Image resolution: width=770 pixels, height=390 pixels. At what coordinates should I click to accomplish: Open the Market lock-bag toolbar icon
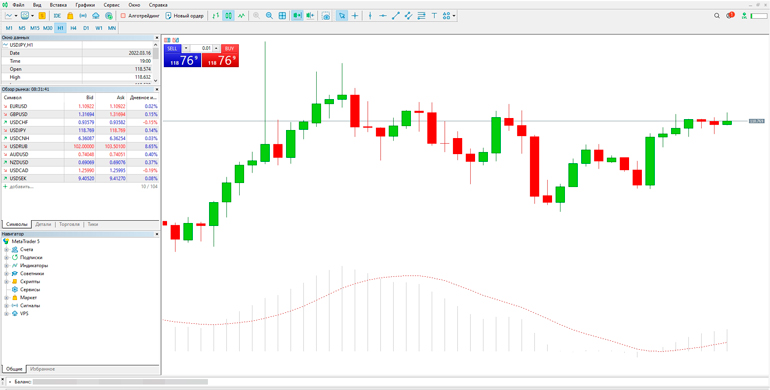pos(70,16)
